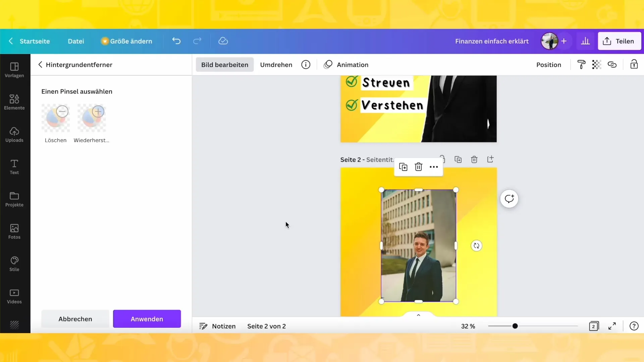Click the user profile avatar
The height and width of the screenshot is (362, 644).
(x=549, y=41)
